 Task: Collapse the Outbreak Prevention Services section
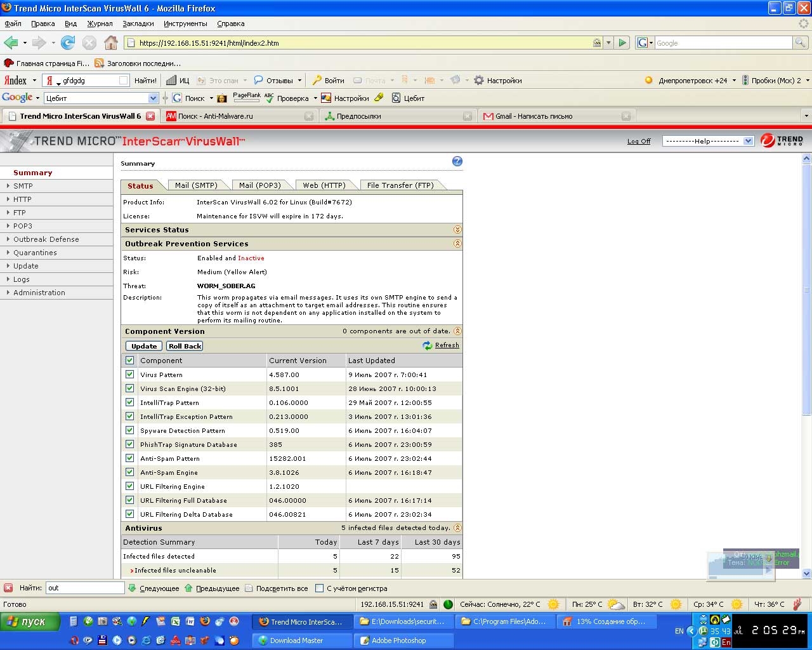[457, 244]
